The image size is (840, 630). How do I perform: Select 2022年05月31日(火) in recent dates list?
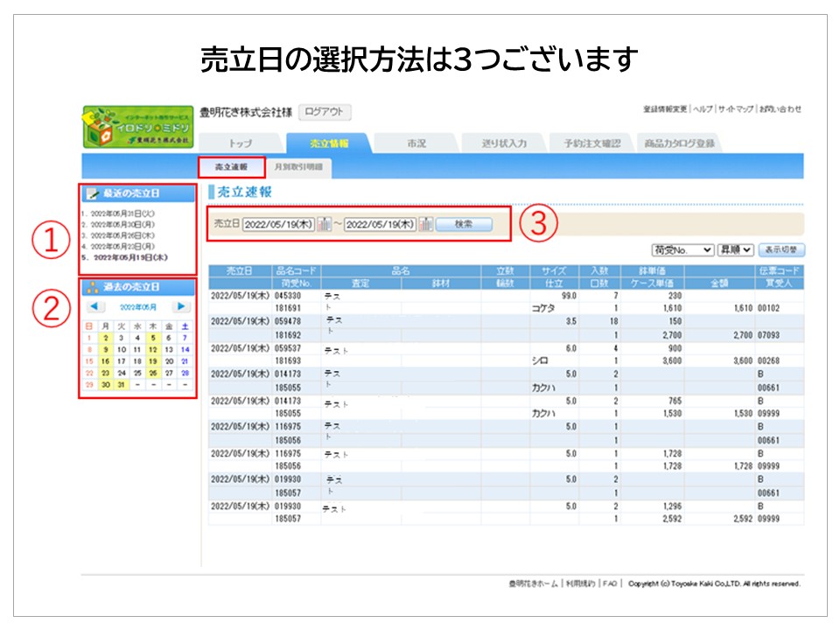[x=122, y=213]
